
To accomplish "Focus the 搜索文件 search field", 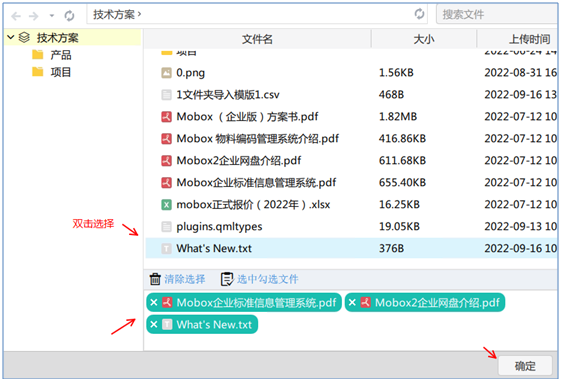I will [496, 14].
